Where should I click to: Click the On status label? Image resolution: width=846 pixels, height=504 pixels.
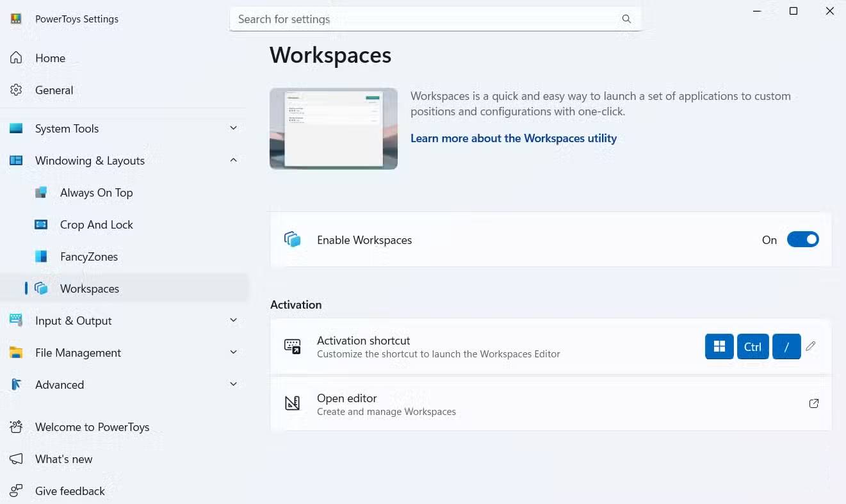(x=769, y=240)
